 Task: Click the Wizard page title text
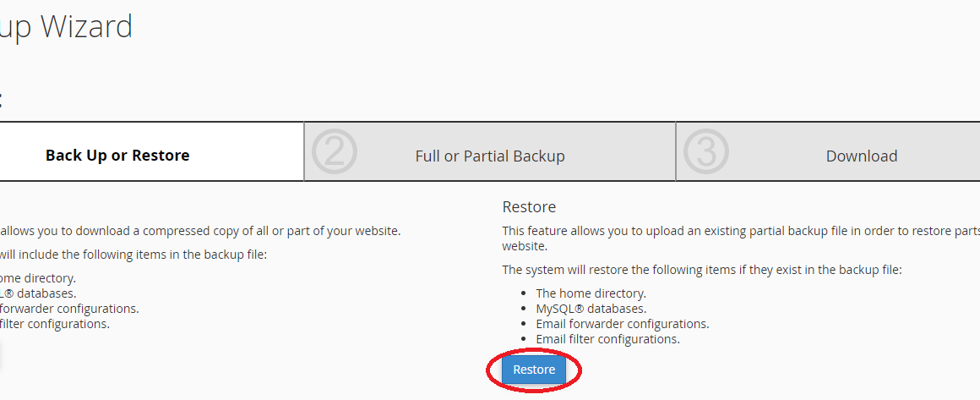click(86, 27)
